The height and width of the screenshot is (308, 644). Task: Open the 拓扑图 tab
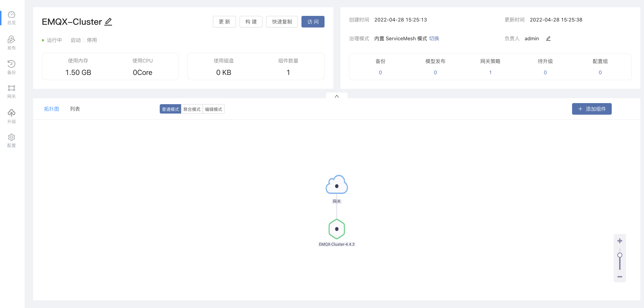tap(52, 109)
